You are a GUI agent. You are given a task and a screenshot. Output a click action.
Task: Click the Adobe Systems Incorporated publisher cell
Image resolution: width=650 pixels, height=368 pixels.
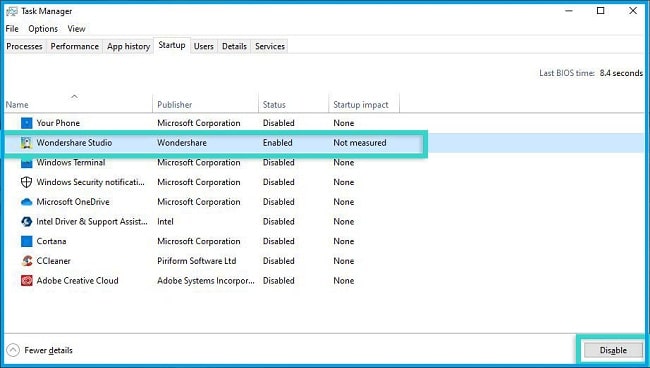coord(206,281)
